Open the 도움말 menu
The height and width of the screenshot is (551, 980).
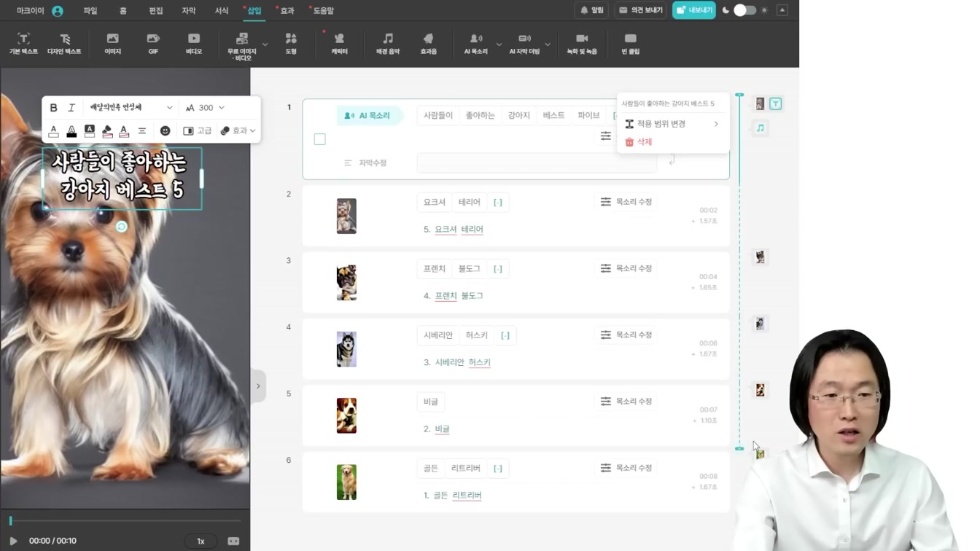point(324,11)
